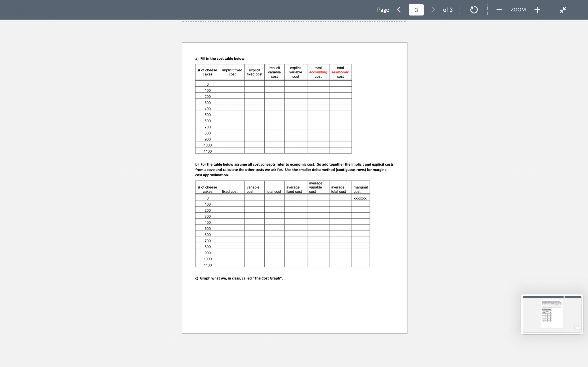Click the 'implicit fixed cost' header cell
588x367 pixels.
pyautogui.click(x=232, y=72)
